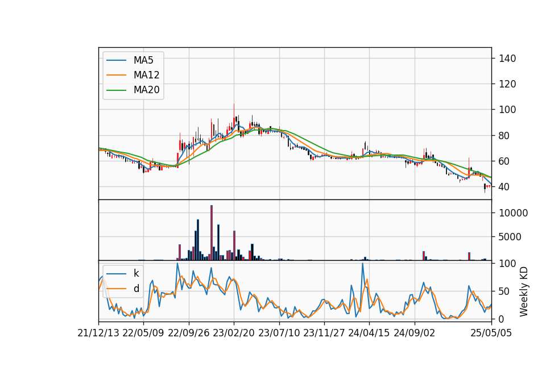Click the green MA20 legend line sample
Image resolution: width=546 pixels, height=392 pixels.
click(x=116, y=90)
